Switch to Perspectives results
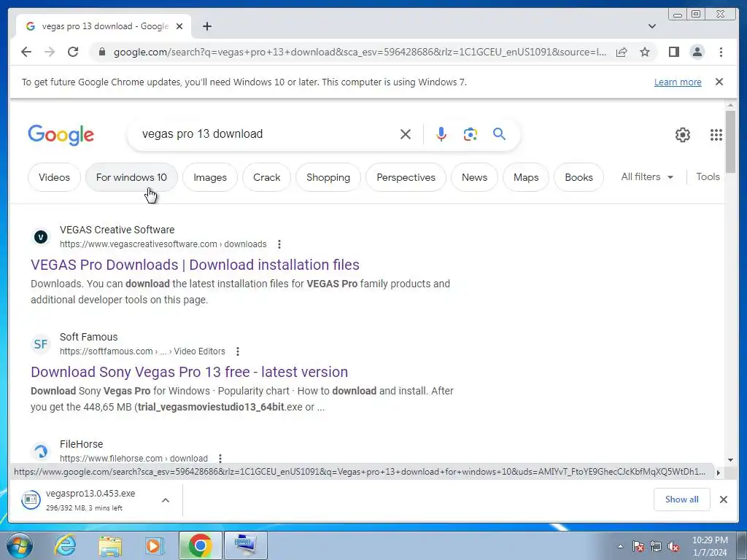 pyautogui.click(x=406, y=177)
